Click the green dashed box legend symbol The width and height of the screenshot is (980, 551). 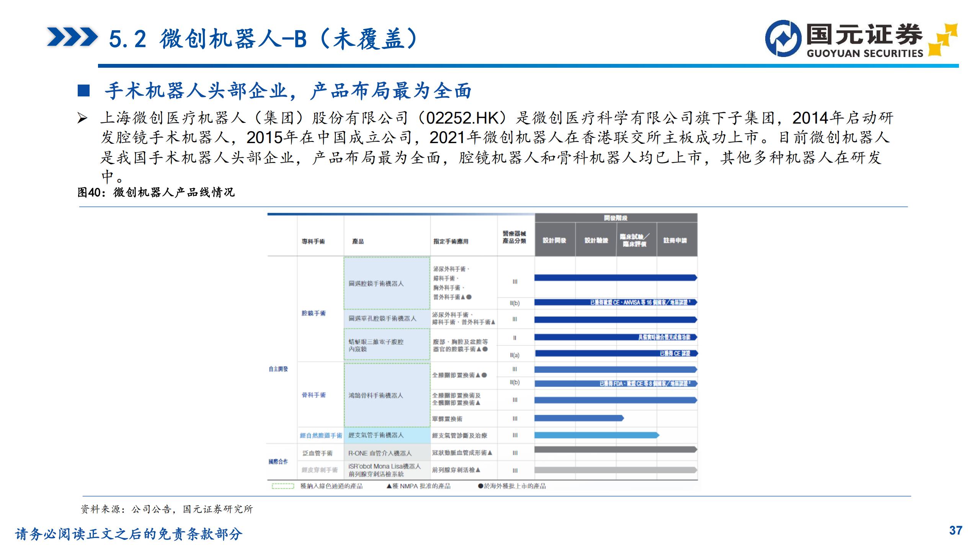(283, 486)
